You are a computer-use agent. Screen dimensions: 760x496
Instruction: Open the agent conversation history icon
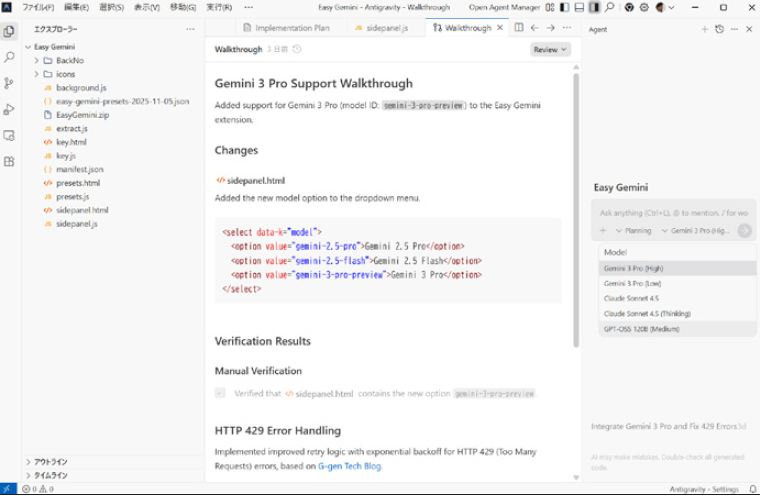click(x=720, y=29)
